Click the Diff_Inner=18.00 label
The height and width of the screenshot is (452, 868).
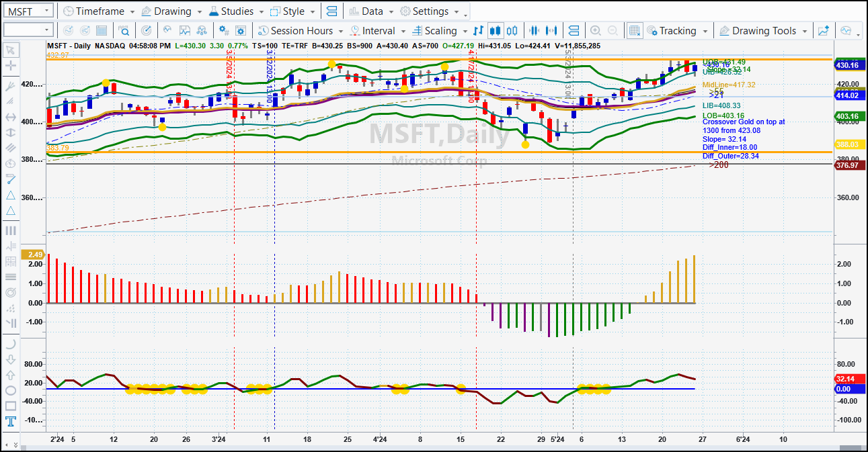(x=729, y=147)
